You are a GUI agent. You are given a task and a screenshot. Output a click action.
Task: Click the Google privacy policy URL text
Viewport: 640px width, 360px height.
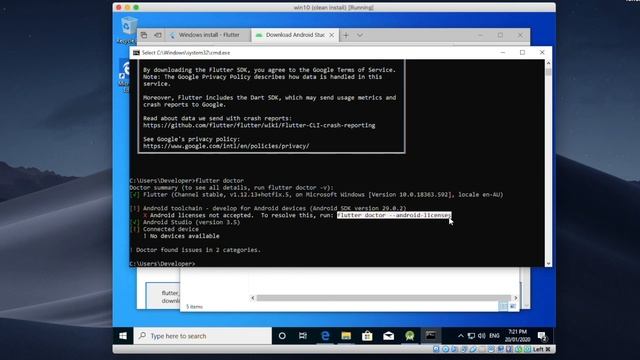click(x=226, y=146)
